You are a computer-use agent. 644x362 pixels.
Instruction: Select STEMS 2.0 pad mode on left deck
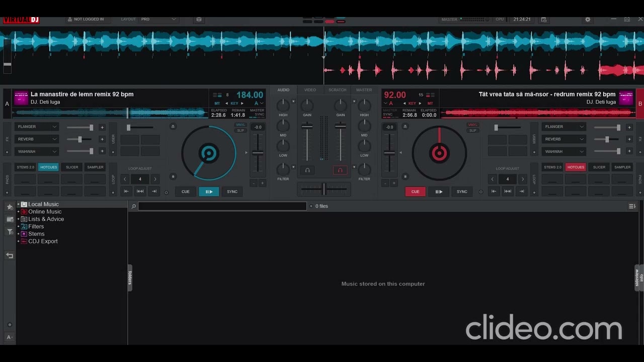tap(25, 167)
